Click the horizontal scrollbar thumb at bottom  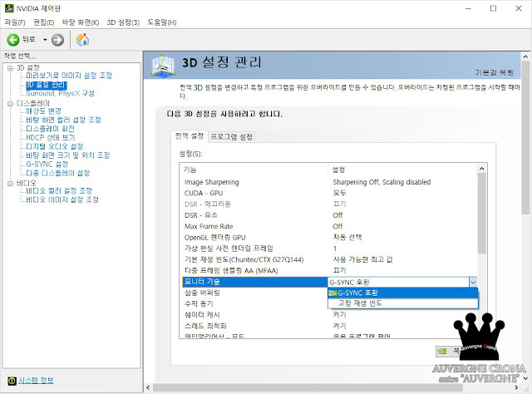(x=308, y=387)
